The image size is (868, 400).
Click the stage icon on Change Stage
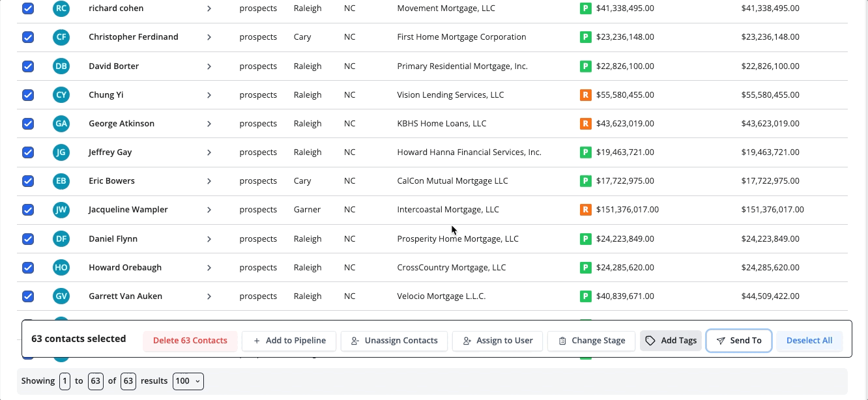(x=561, y=340)
